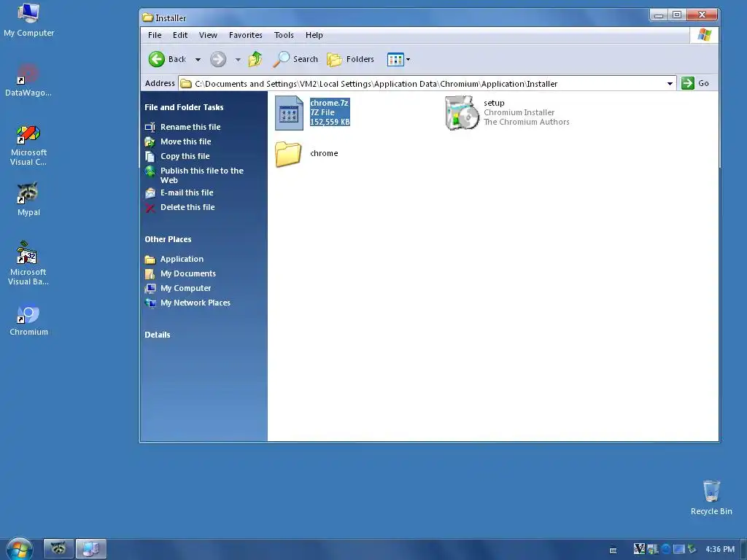Open My Computer from Other Places
Viewport: 747px width, 560px height.
(186, 289)
